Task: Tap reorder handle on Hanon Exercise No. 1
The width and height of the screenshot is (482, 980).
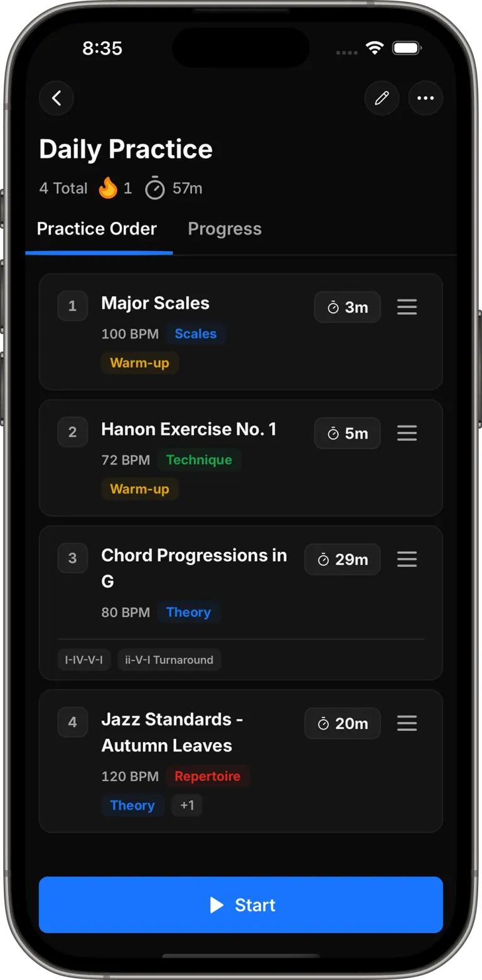Action: tap(407, 433)
